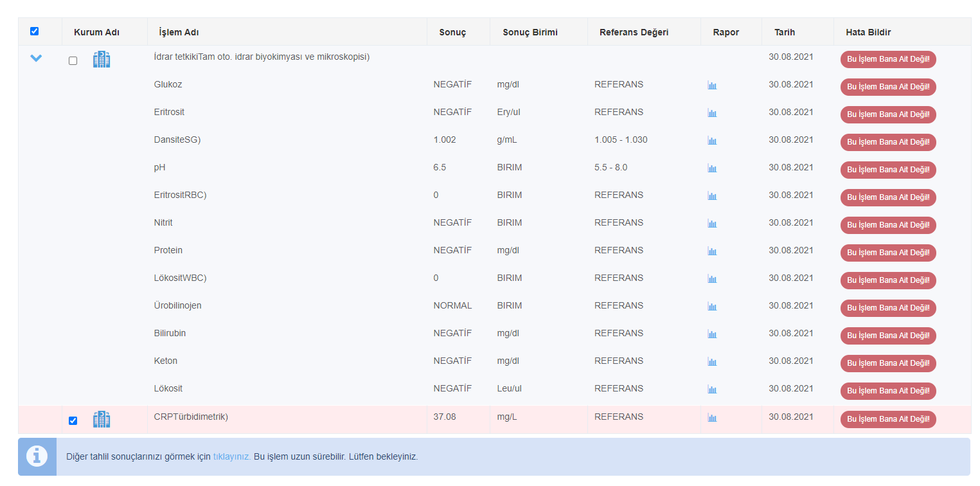Click Bu İşlem Bana Ait Değil for Protein
Viewport: 980px width, 486px height.
pos(888,253)
